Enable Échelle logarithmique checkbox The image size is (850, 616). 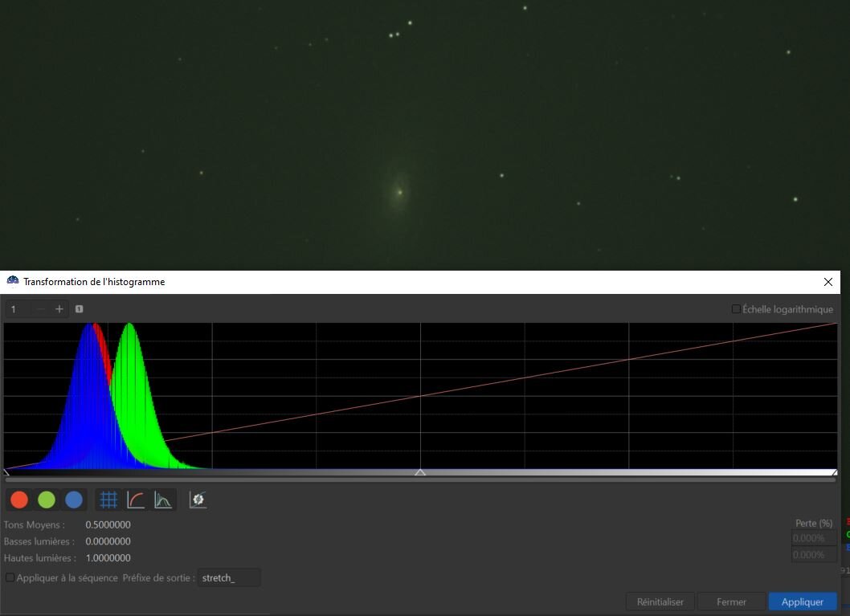[736, 309]
